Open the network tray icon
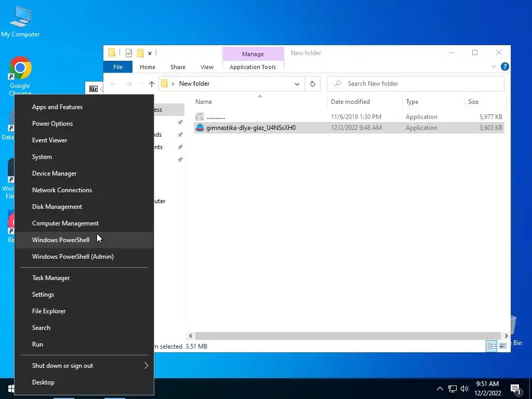The height and width of the screenshot is (399, 532). pos(453,389)
